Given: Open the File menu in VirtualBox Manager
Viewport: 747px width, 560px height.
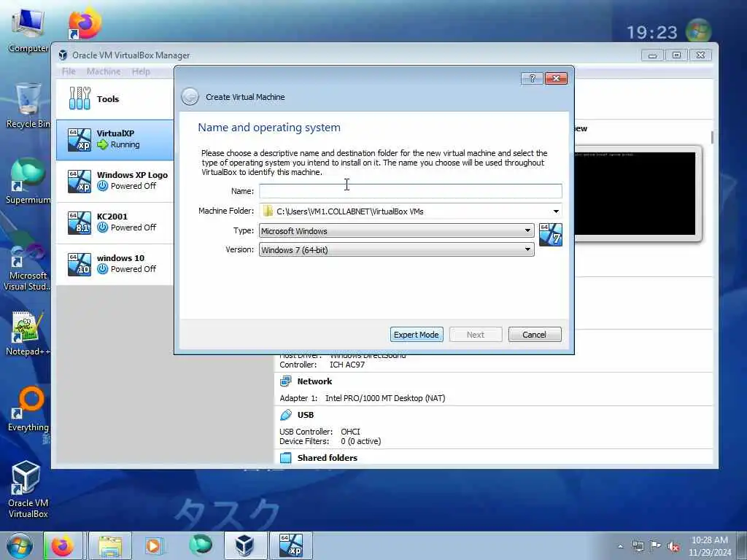Looking at the screenshot, I should (x=69, y=71).
